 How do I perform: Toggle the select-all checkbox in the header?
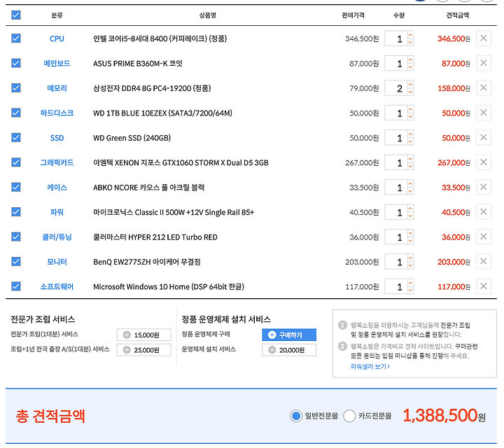tap(16, 15)
